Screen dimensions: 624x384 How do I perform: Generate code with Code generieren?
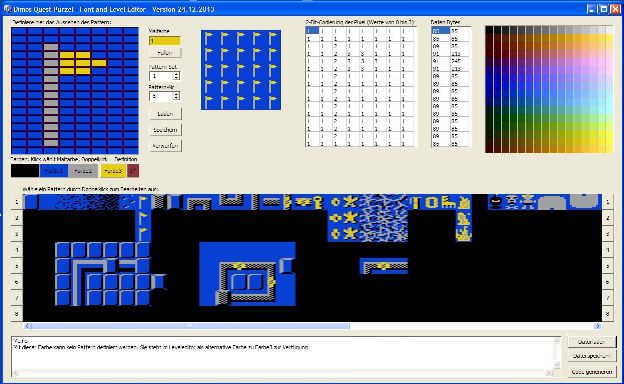pyautogui.click(x=592, y=372)
